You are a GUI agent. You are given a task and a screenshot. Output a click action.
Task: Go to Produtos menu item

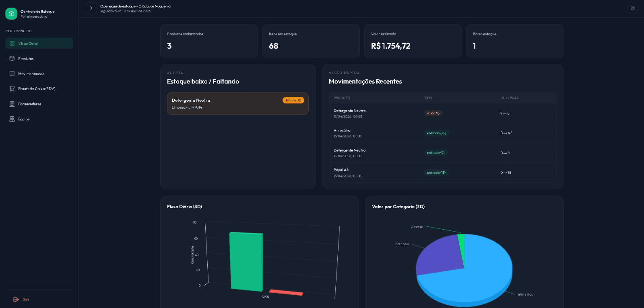click(x=39, y=59)
